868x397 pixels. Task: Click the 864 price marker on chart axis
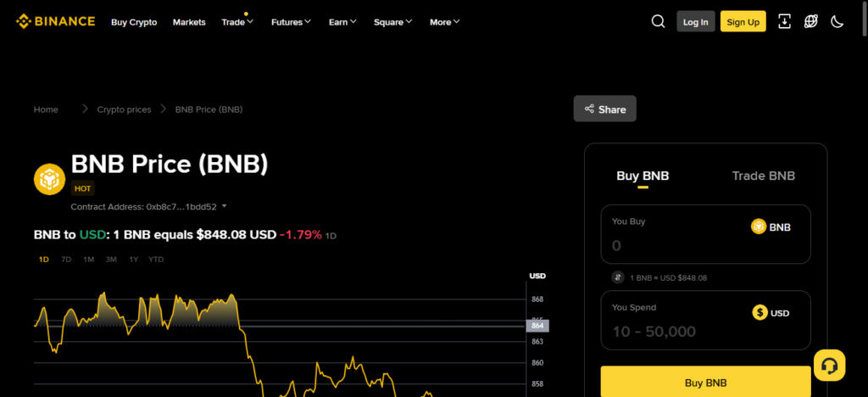pos(537,326)
